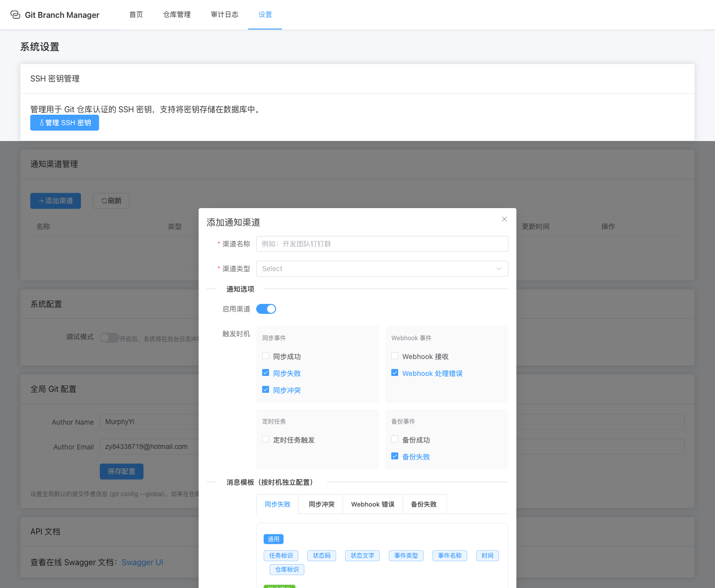Screen dimensions: 715x588
Task: Insert the 状态码 variable tag
Action: click(x=321, y=556)
